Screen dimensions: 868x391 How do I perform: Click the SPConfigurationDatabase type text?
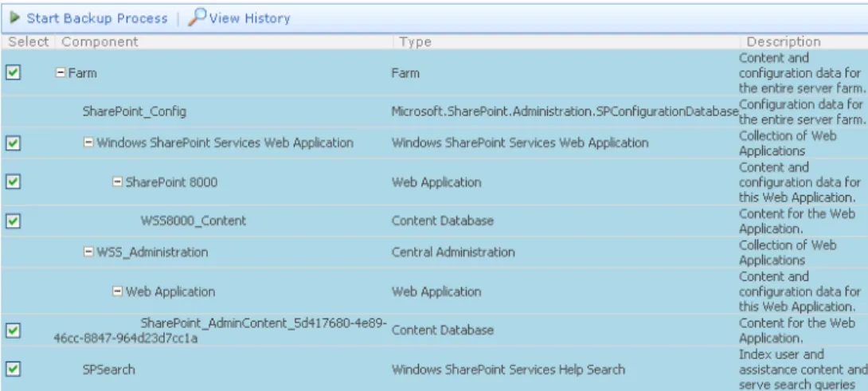(x=565, y=111)
